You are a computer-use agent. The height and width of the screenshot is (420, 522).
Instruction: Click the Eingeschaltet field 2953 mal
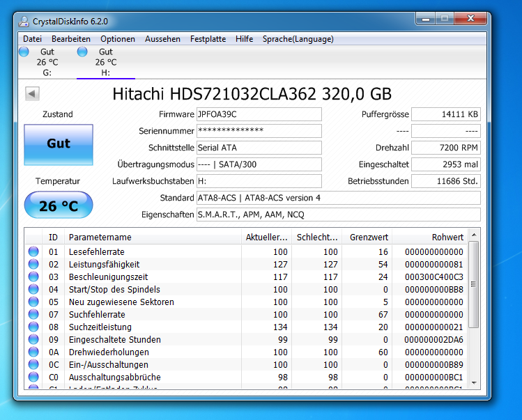446,164
